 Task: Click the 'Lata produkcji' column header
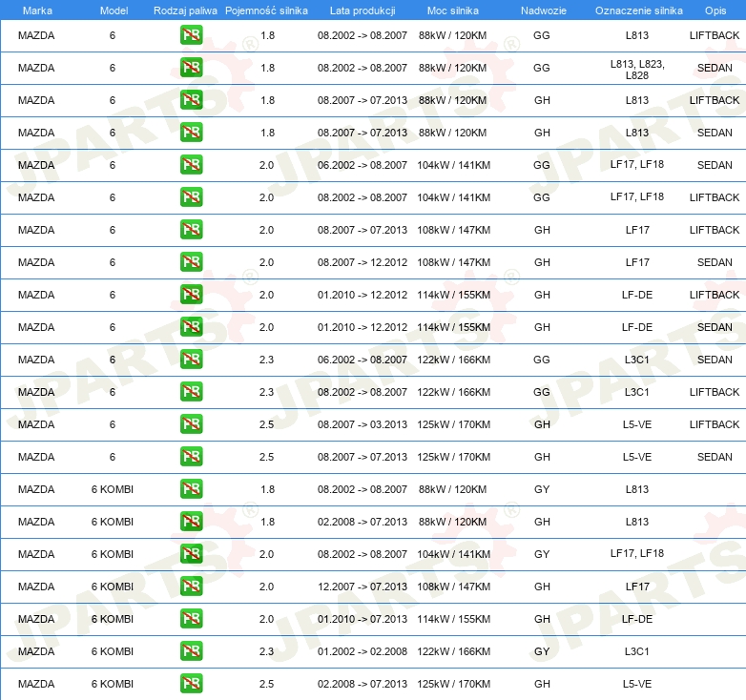[x=362, y=10]
